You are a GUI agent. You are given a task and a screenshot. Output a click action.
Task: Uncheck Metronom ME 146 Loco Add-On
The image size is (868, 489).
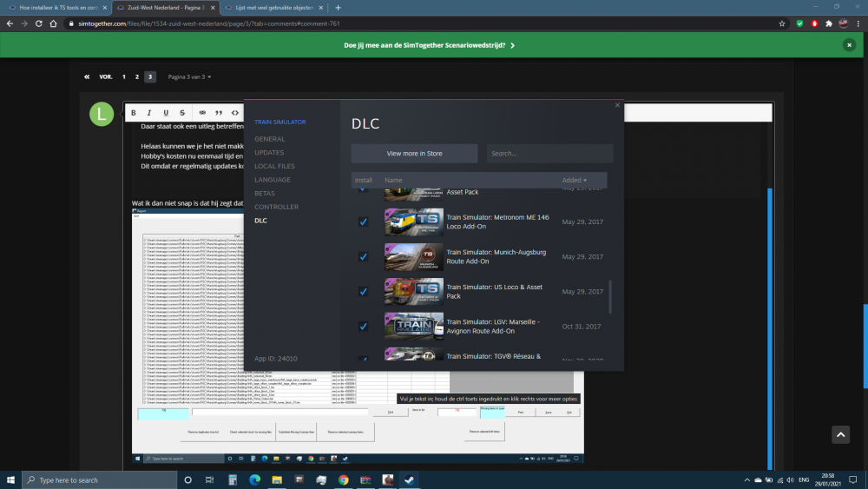pyautogui.click(x=363, y=222)
